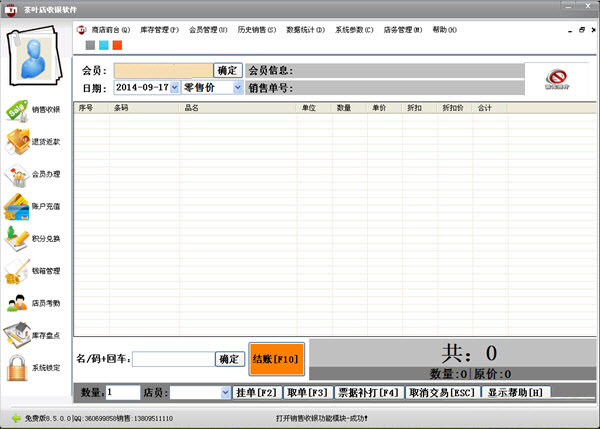600x429 pixels.
Task: Click the 共: 0 total display
Action: (469, 353)
